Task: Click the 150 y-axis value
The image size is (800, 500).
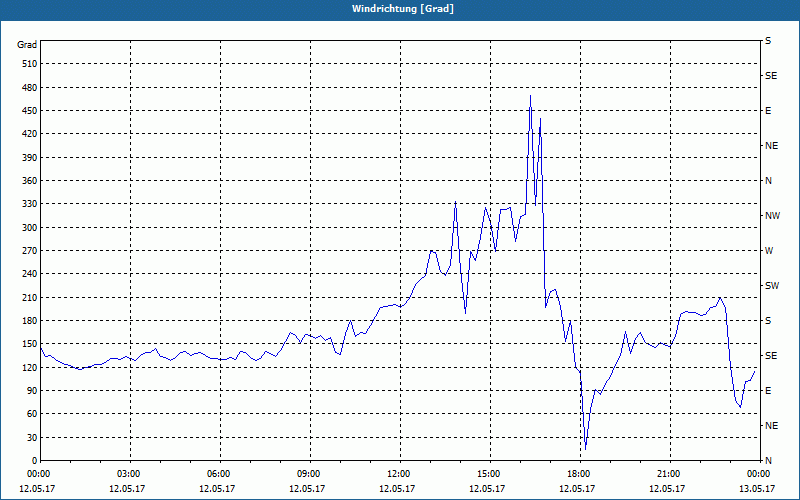Action: [x=30, y=344]
